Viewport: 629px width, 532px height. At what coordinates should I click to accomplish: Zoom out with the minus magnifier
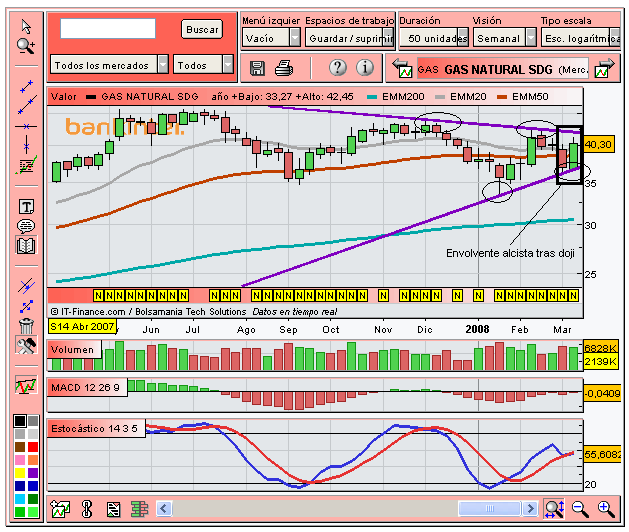tap(580, 509)
